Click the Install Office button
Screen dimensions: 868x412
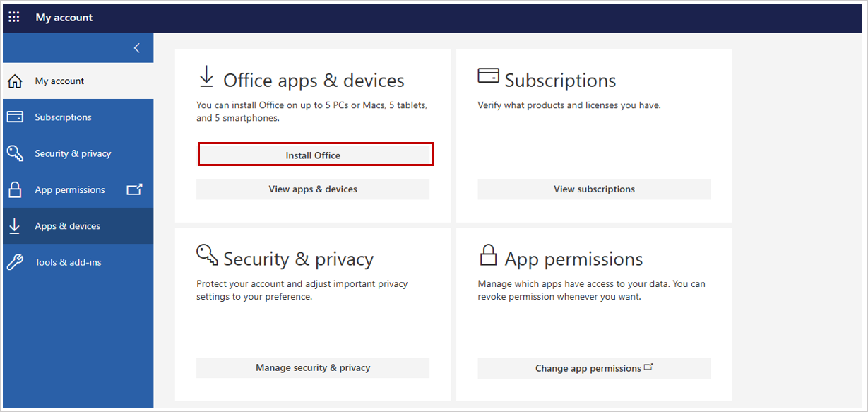(315, 154)
